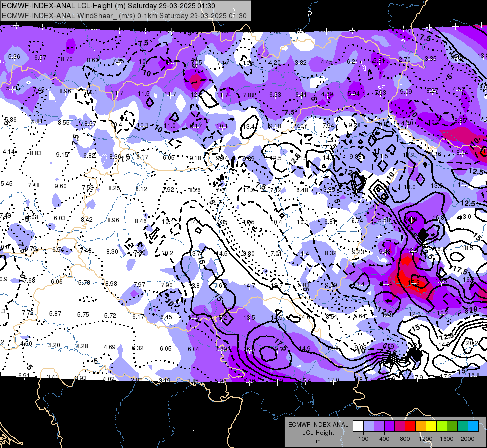
Task: Click the yellow swatch in the legend
Action: 431,426
